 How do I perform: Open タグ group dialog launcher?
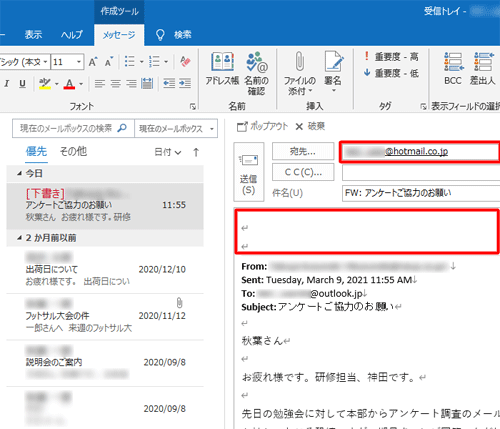[x=423, y=106]
